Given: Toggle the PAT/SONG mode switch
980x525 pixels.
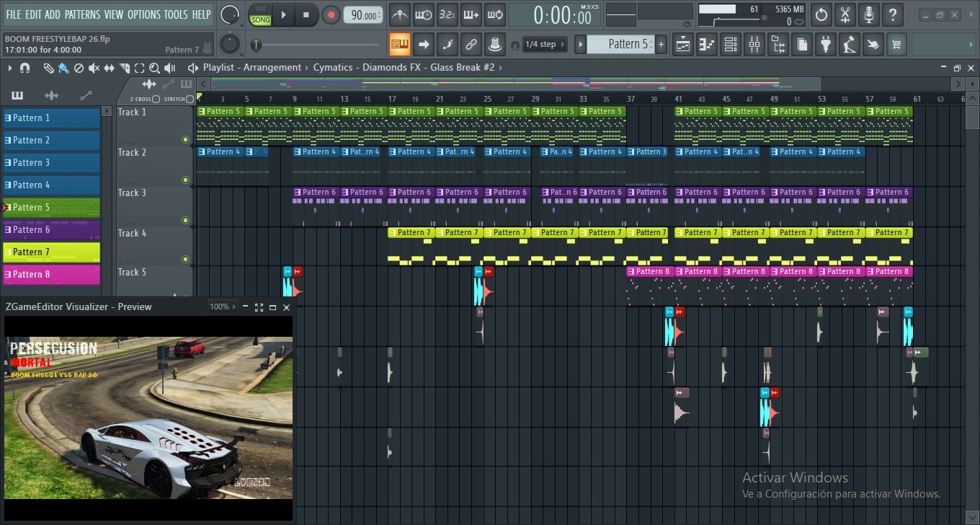Looking at the screenshot, I should tap(260, 14).
